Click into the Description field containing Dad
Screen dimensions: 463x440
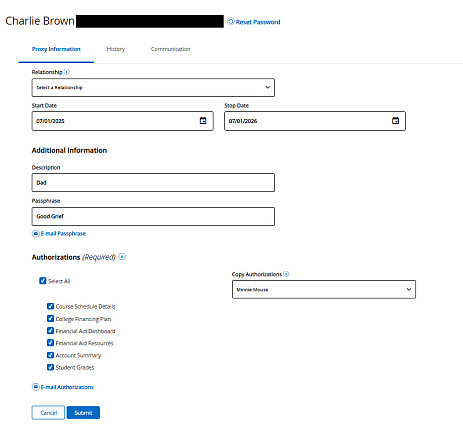coord(153,183)
